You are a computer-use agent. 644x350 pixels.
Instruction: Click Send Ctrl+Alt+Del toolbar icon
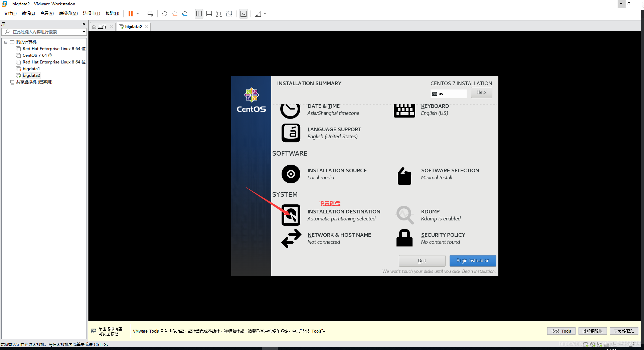tap(150, 14)
